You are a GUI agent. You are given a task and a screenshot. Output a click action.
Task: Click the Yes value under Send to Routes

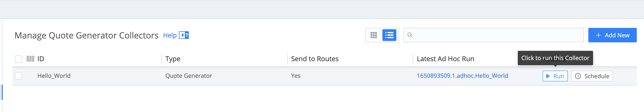tap(295, 76)
